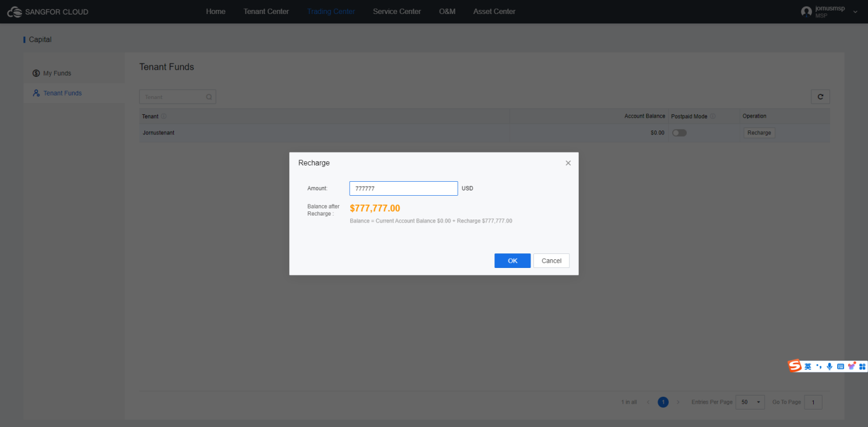Select page 1 in pagination
Viewport: 868px width, 427px height.
663,402
